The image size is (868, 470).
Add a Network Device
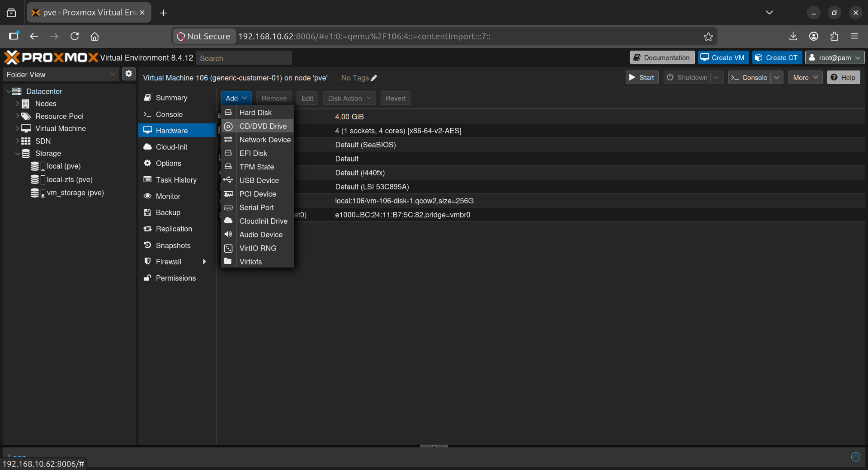pyautogui.click(x=257, y=140)
